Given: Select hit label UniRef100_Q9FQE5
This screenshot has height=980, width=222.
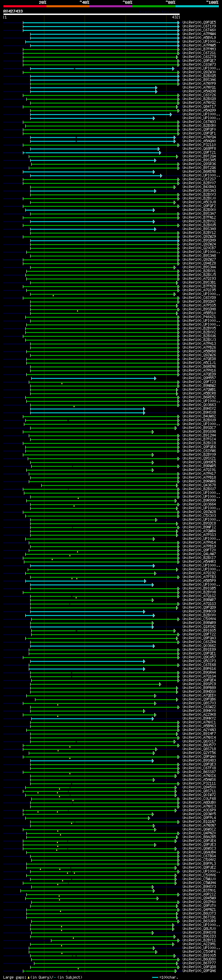Looking at the screenshot, I should [199, 23].
